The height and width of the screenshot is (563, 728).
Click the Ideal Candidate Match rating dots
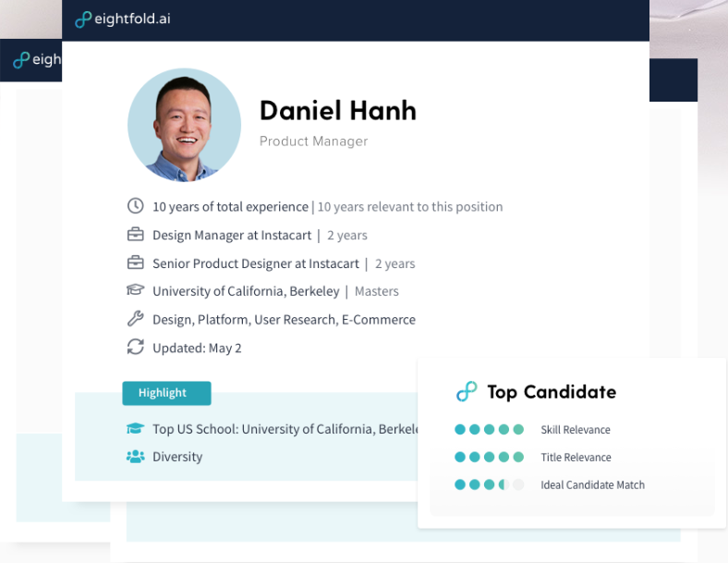489,484
